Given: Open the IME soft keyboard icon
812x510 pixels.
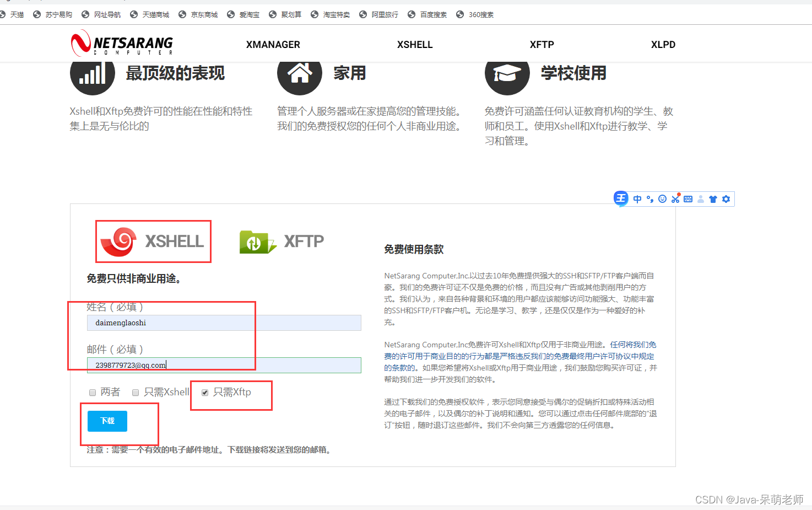Looking at the screenshot, I should tap(688, 199).
